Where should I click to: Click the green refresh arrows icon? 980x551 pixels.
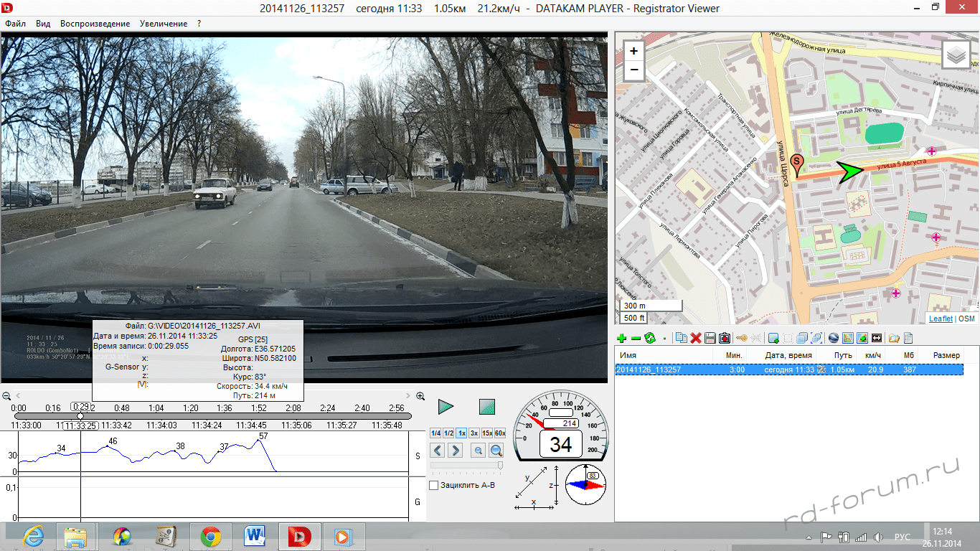650,338
